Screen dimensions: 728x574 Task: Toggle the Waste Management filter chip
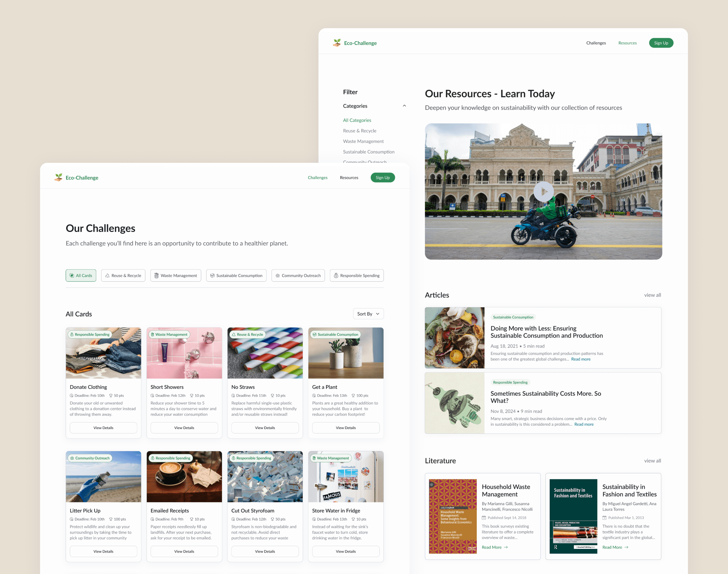pos(175,276)
